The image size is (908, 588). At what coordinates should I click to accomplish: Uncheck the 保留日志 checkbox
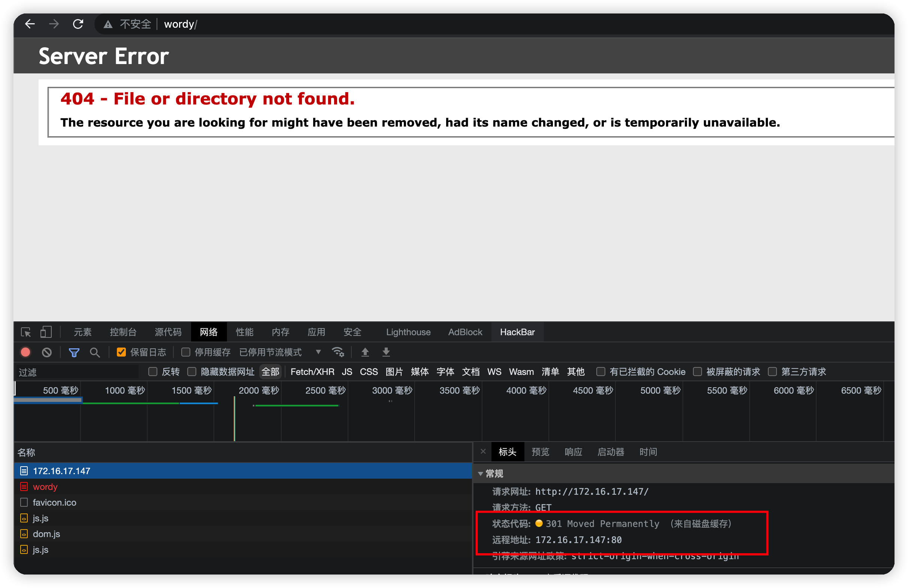[121, 352]
